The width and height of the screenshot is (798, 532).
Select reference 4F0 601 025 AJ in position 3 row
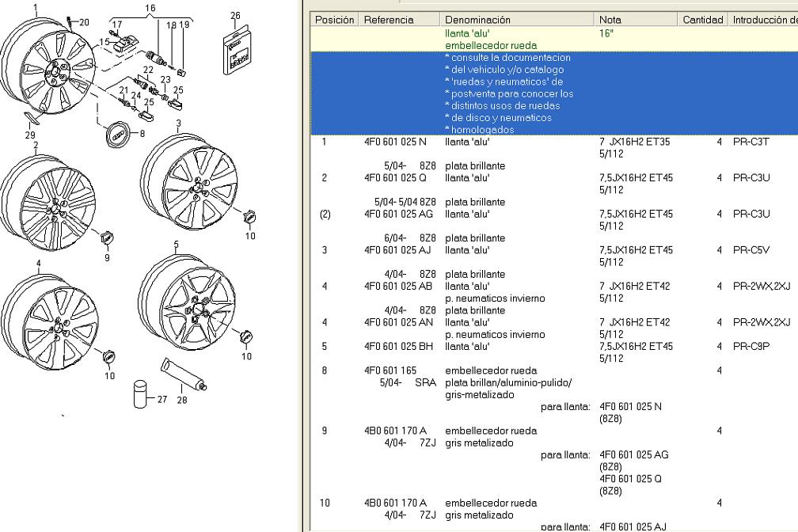pyautogui.click(x=397, y=250)
